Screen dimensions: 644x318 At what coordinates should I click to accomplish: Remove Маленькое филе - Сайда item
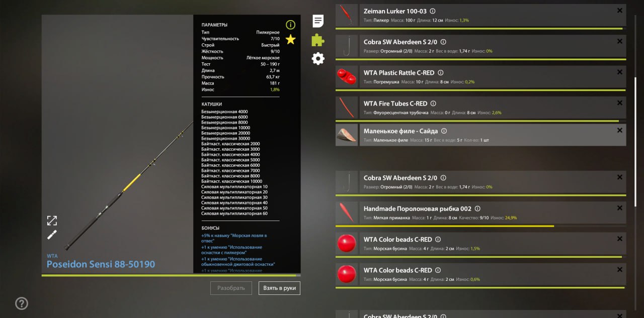click(x=619, y=130)
